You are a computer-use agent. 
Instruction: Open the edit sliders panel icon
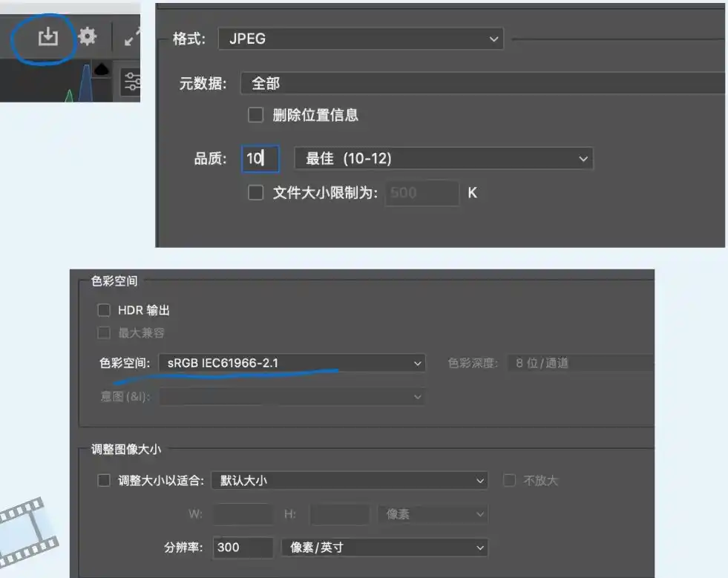131,82
